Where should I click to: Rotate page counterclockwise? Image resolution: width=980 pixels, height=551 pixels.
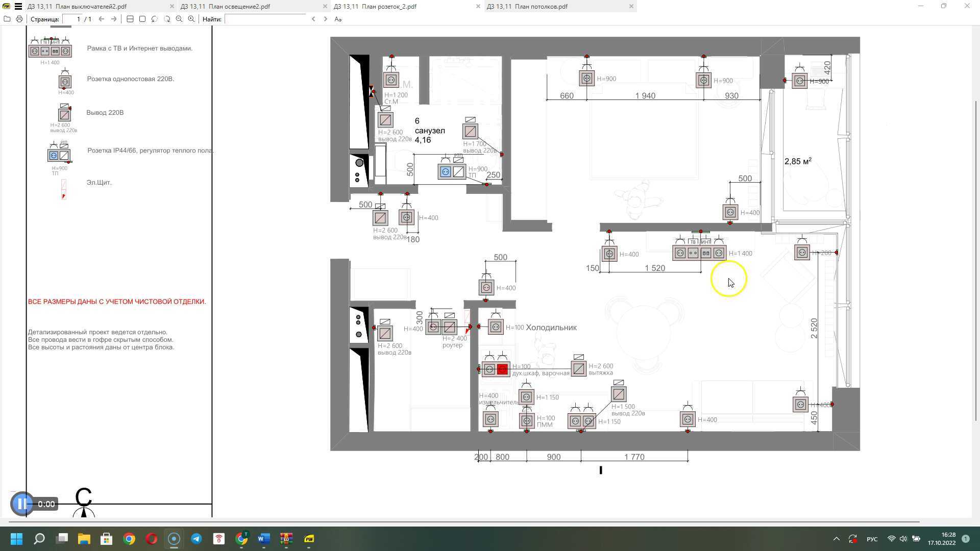coord(155,19)
